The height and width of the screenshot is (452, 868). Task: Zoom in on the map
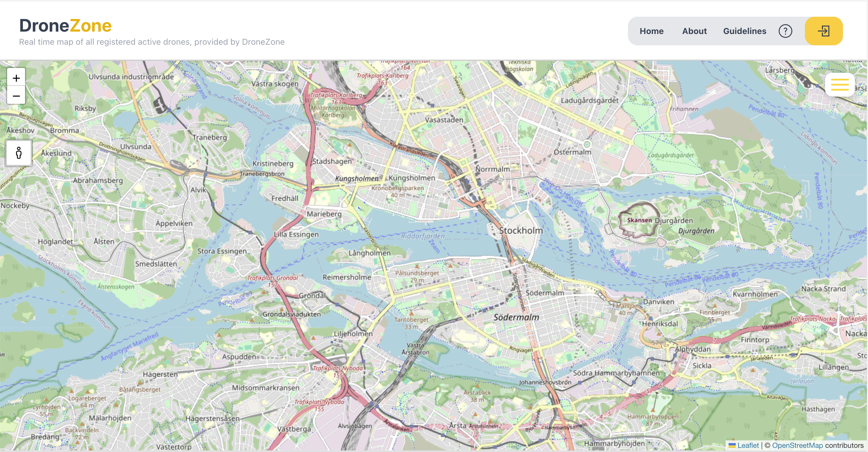pos(16,78)
